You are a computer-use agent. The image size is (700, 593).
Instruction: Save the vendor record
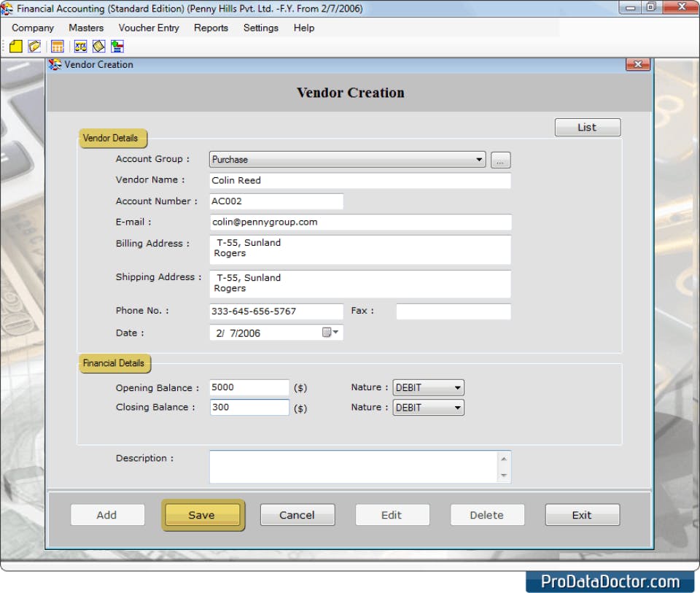click(203, 514)
